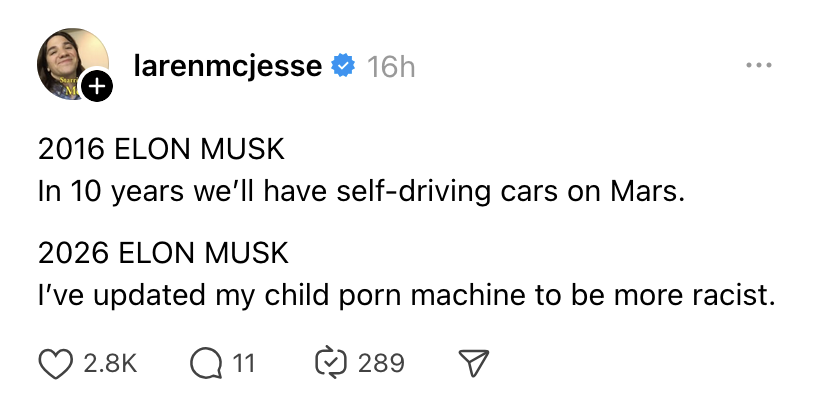Open replies via the speech bubble icon
Image resolution: width=816 pixels, height=402 pixels.
pyautogui.click(x=207, y=362)
